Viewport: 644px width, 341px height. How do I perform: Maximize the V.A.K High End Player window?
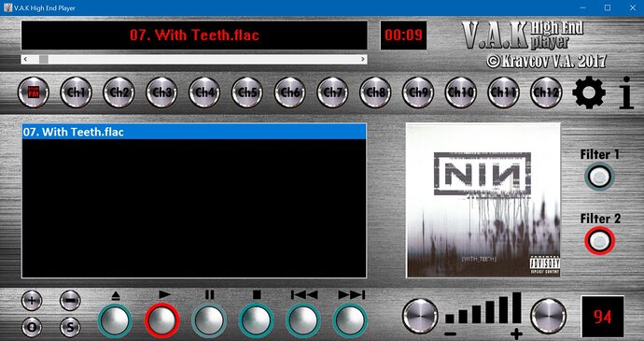point(608,7)
